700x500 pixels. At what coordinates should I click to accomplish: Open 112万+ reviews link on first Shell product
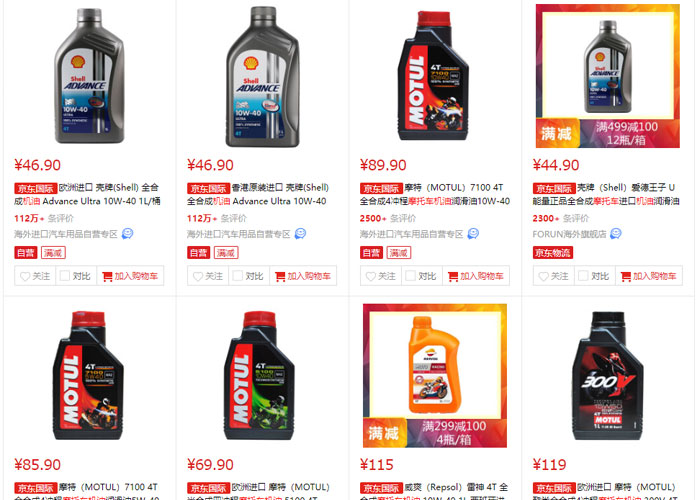(44, 218)
